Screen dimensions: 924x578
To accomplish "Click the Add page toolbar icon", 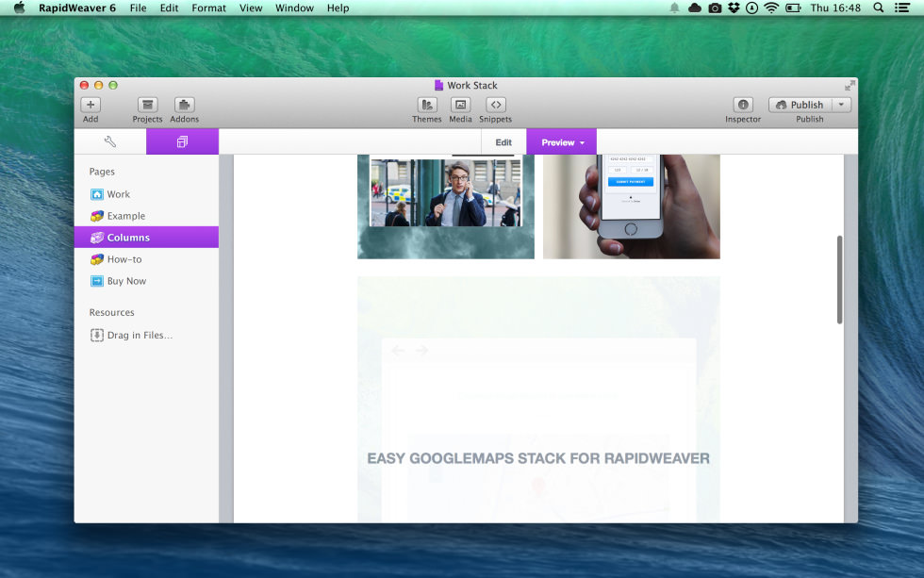I will (91, 105).
